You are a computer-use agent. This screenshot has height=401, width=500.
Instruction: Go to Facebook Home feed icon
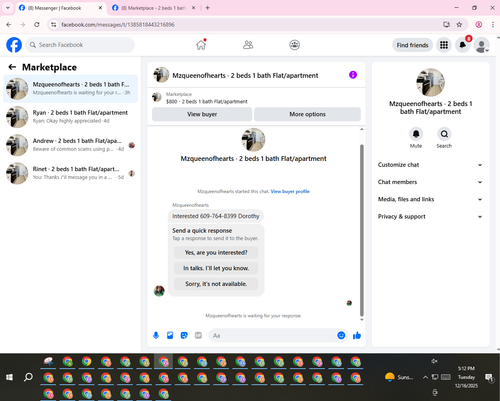click(x=201, y=45)
